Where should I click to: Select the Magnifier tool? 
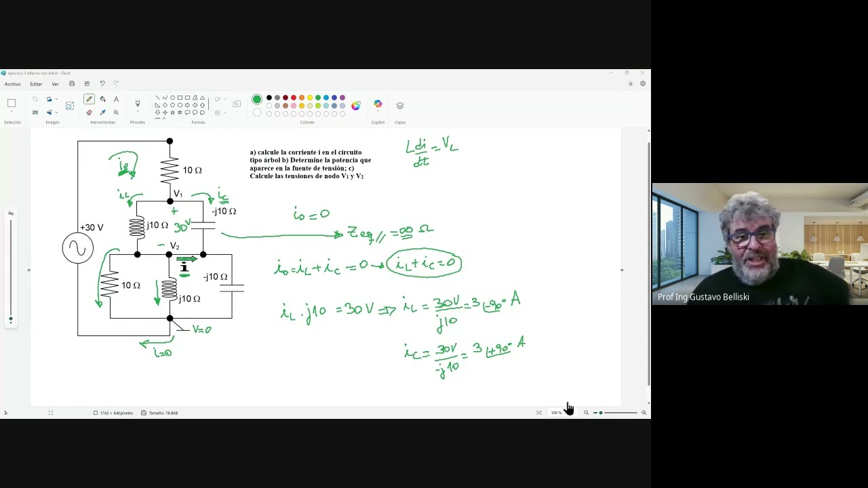tap(116, 113)
